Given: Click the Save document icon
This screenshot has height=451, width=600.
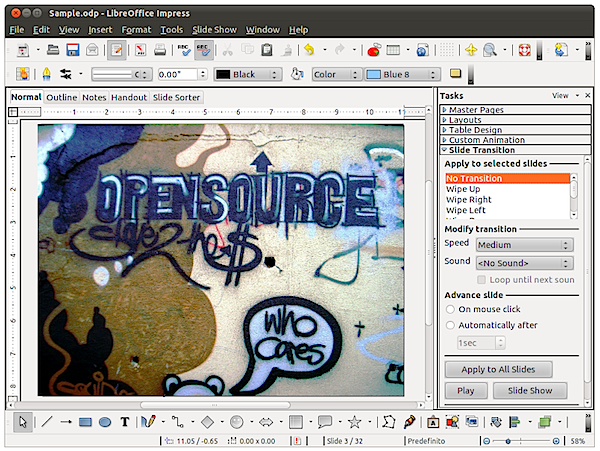Looking at the screenshot, I should pos(72,50).
